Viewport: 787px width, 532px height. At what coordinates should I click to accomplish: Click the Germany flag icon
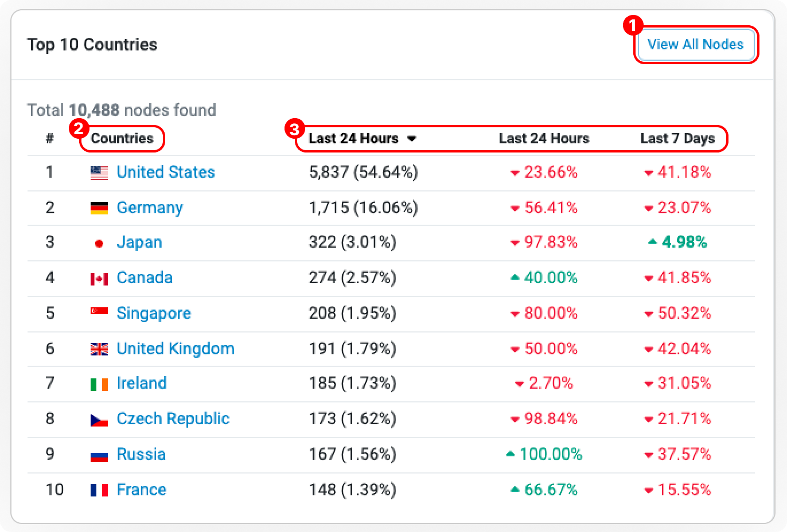99,208
